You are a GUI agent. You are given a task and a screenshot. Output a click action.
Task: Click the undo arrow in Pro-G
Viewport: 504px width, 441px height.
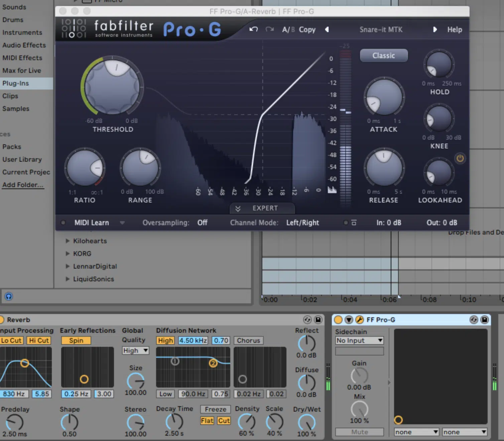tap(254, 29)
